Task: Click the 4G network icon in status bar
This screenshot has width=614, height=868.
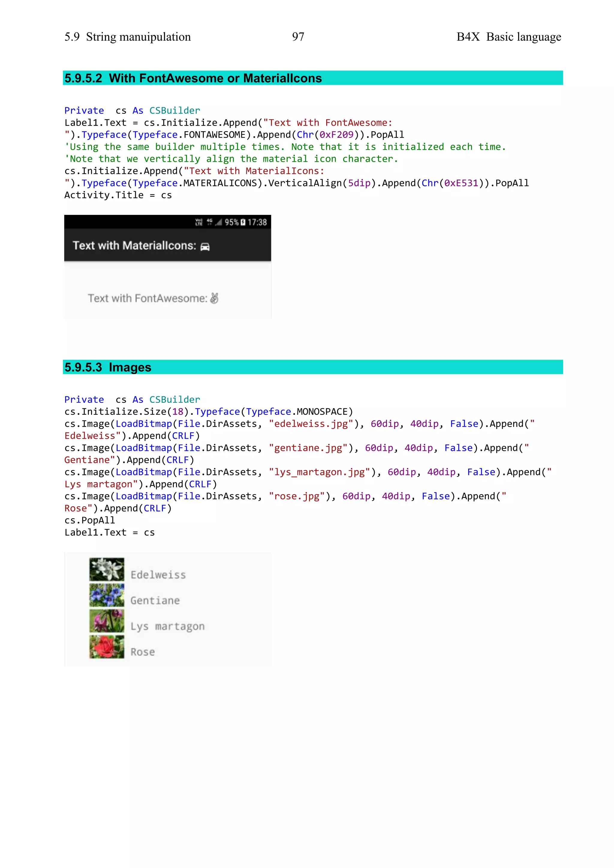Action: [210, 222]
